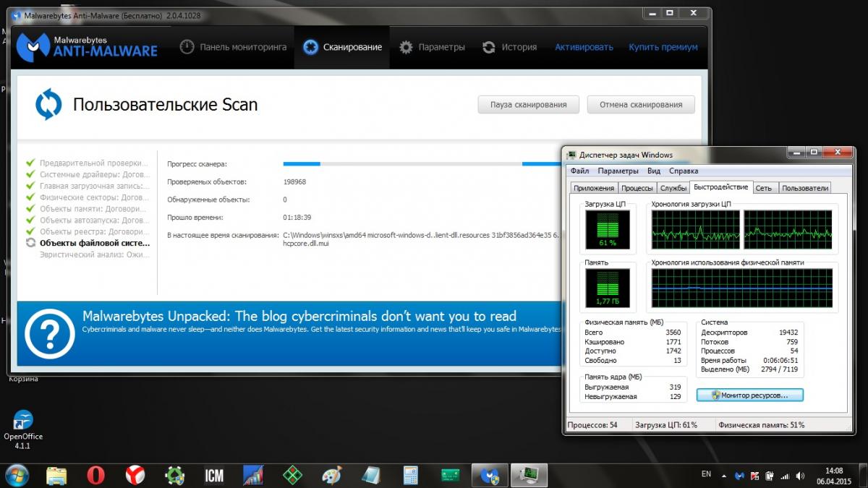Select the Службы tab in Task Manager

tap(673, 188)
